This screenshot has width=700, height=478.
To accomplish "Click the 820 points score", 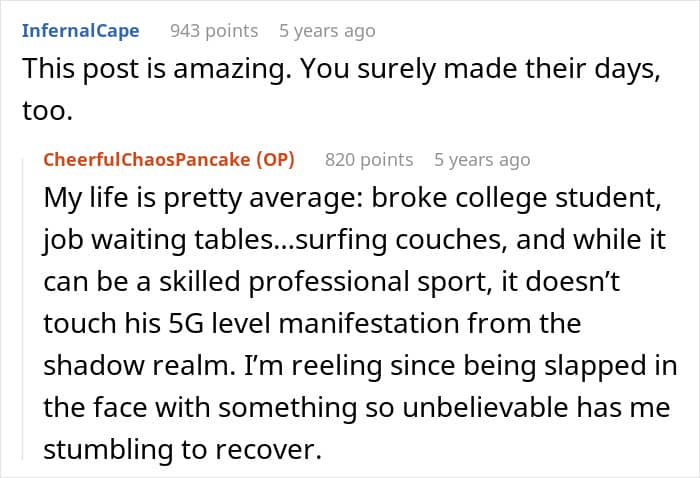I will 369,160.
